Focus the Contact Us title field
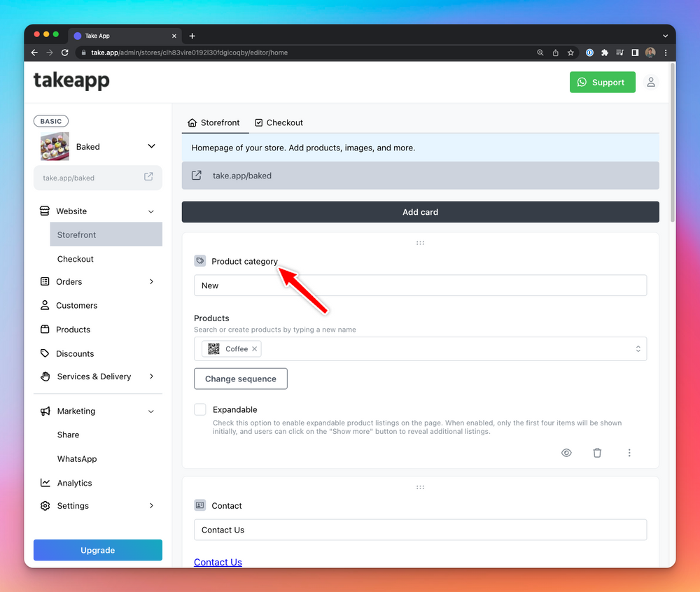The width and height of the screenshot is (700, 592). point(421,530)
